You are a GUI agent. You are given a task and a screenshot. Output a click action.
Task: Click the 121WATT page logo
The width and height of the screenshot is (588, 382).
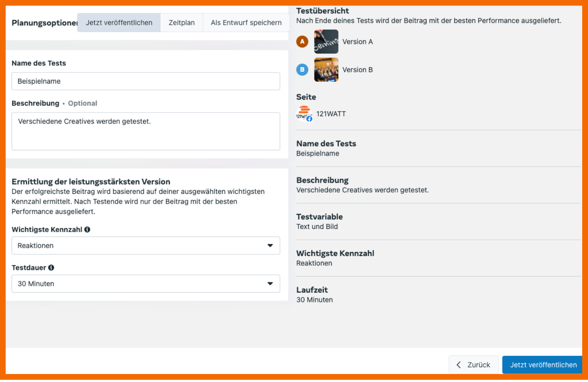304,114
